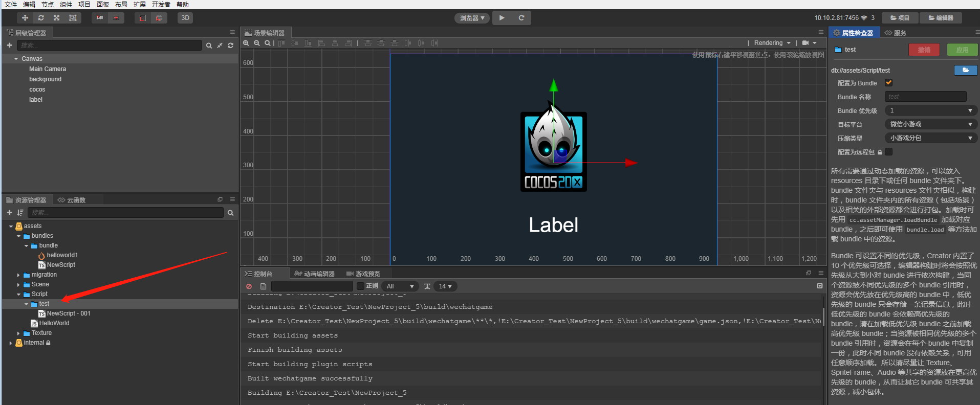Toggle the pivot/center anchor mode button
980x405 pixels.
(100, 18)
